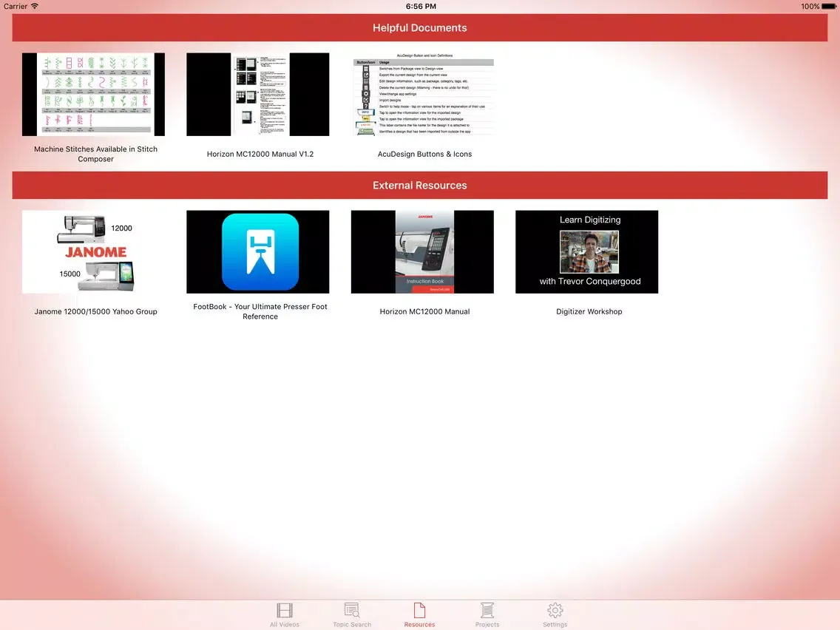This screenshot has height=630, width=840.
Task: Click the External Resources section header
Action: [x=420, y=186]
